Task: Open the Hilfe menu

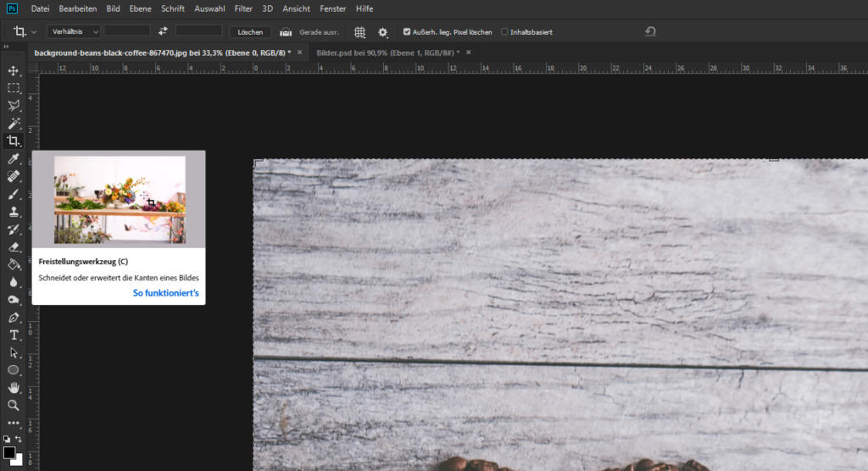Action: tap(364, 8)
